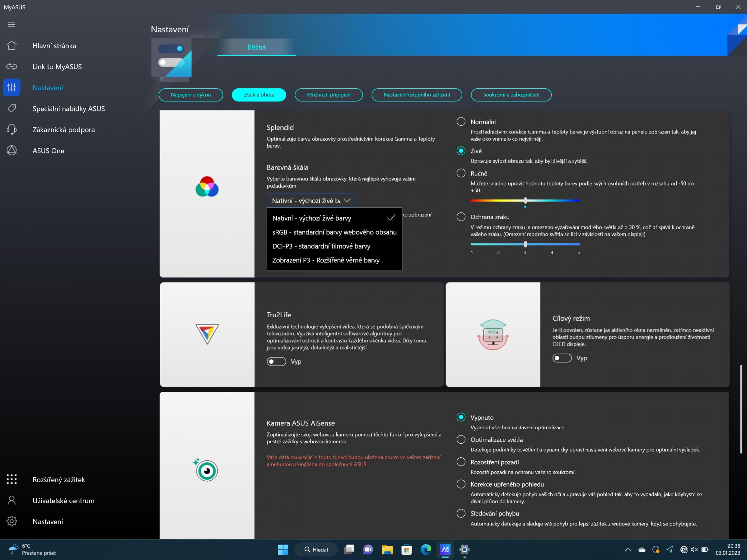
Task: Adjust the Ochrana zraku level slider
Action: pos(525,244)
